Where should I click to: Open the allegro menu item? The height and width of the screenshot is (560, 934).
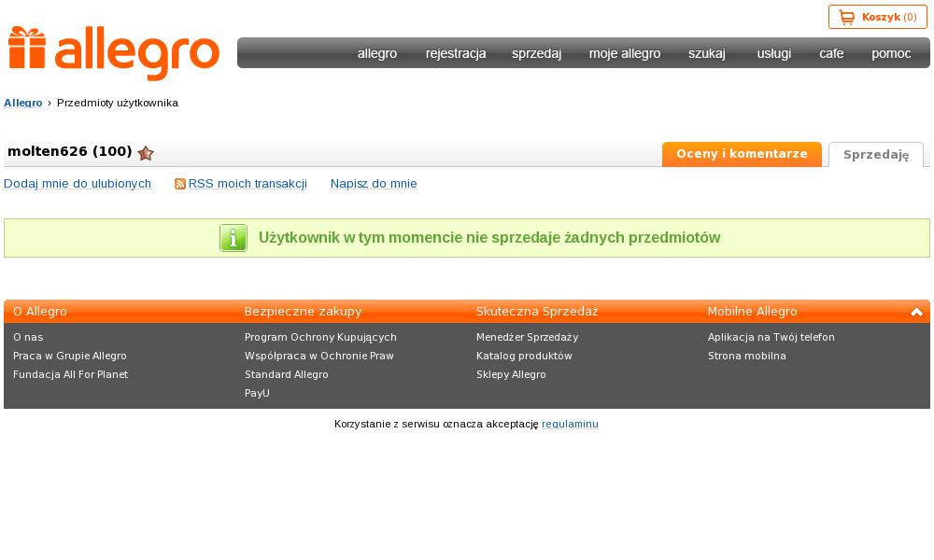point(377,53)
